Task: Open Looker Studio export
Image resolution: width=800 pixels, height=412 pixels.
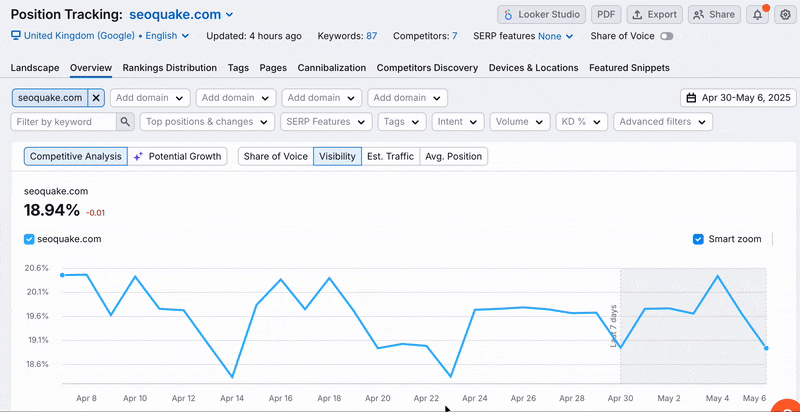Action: tap(541, 15)
